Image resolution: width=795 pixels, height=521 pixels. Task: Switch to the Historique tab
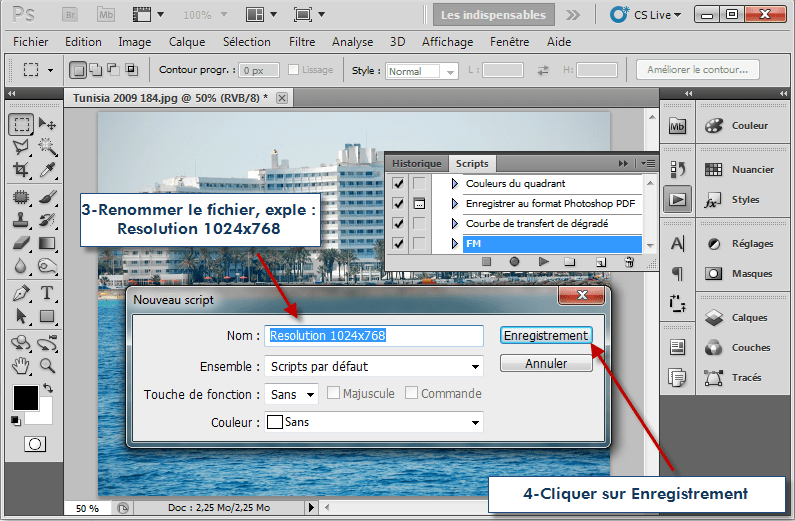(416, 164)
